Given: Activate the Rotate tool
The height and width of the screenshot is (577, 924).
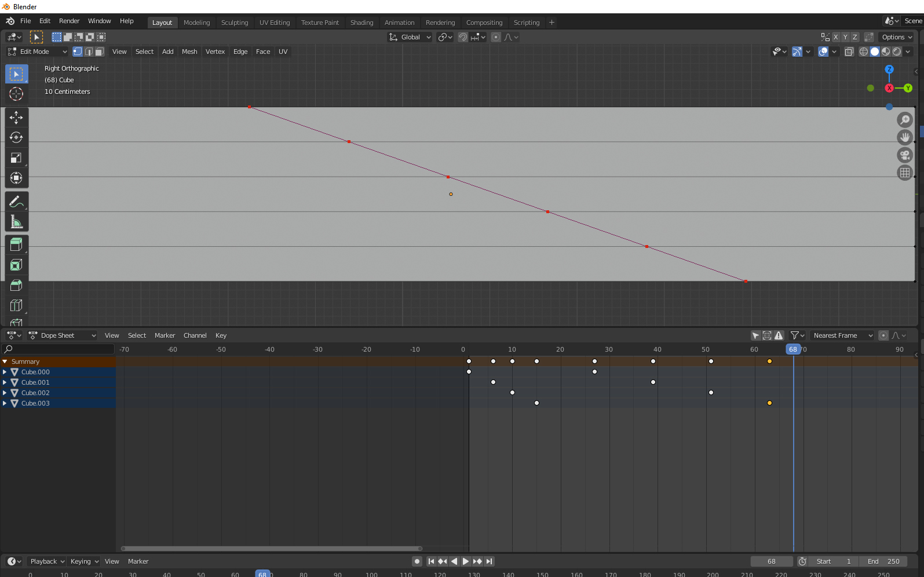Looking at the screenshot, I should pyautogui.click(x=16, y=137).
